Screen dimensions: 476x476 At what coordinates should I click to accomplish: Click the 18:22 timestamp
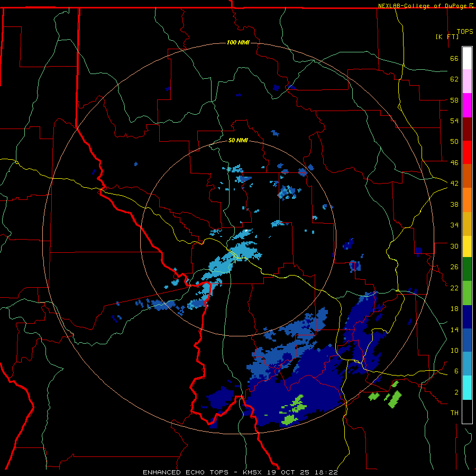point(326,472)
